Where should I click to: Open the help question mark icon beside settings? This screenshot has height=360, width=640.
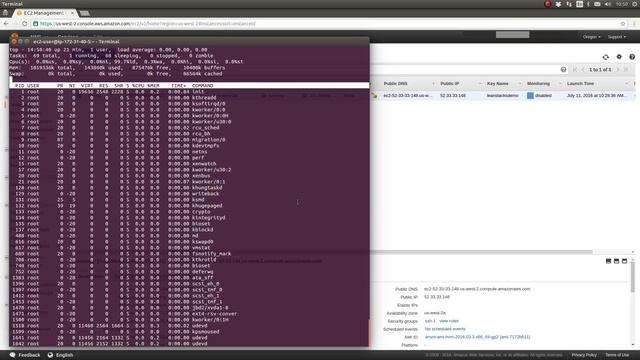pos(632,57)
